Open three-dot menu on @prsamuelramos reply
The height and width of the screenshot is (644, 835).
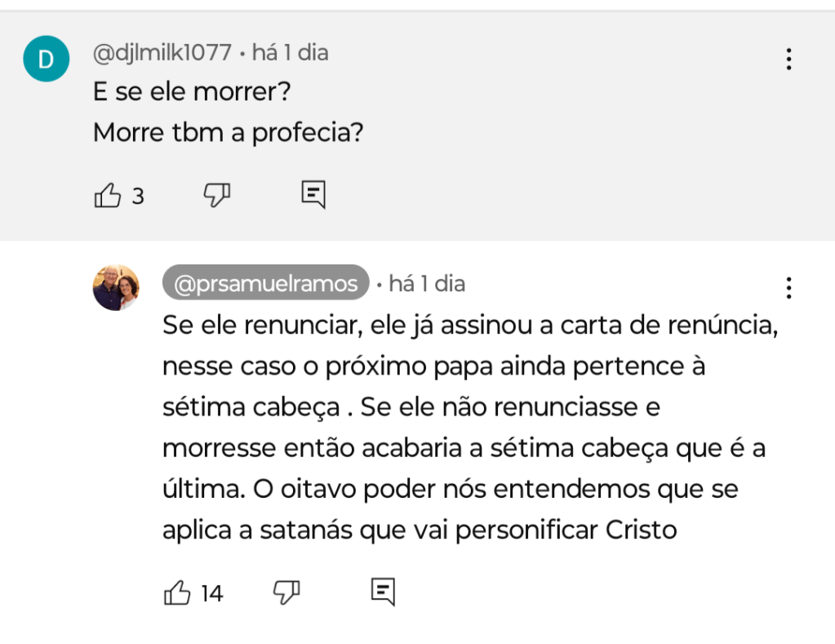(x=788, y=288)
